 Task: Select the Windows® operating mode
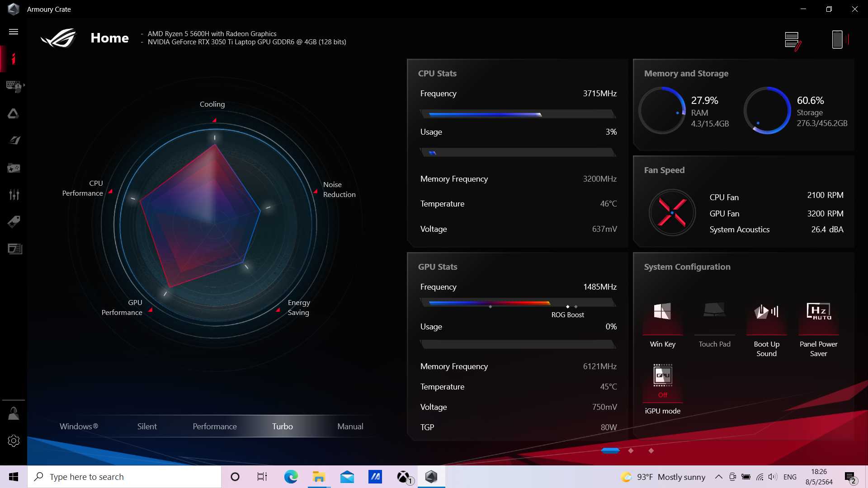pos(79,426)
